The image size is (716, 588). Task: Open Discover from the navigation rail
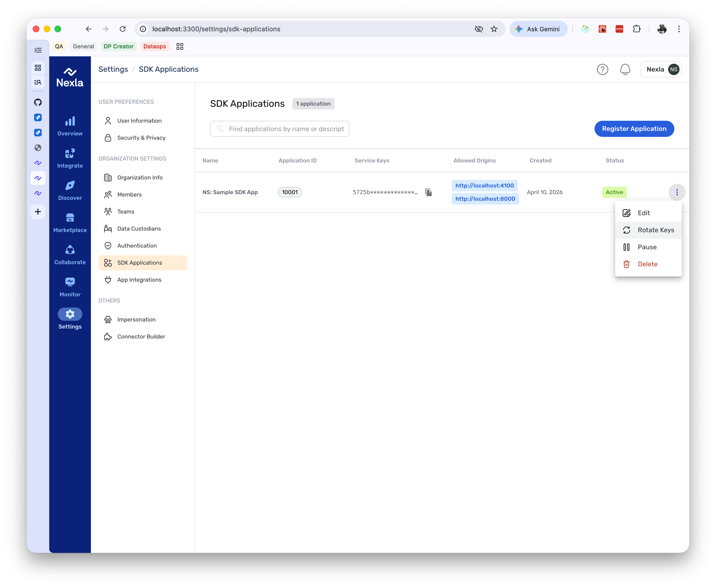tap(69, 188)
